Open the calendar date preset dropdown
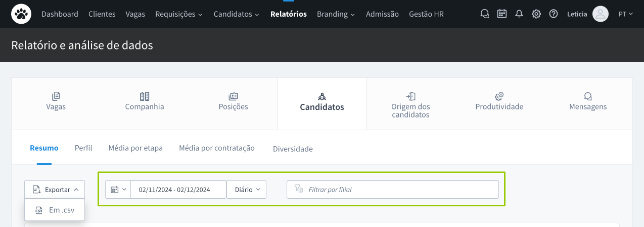 [118, 190]
